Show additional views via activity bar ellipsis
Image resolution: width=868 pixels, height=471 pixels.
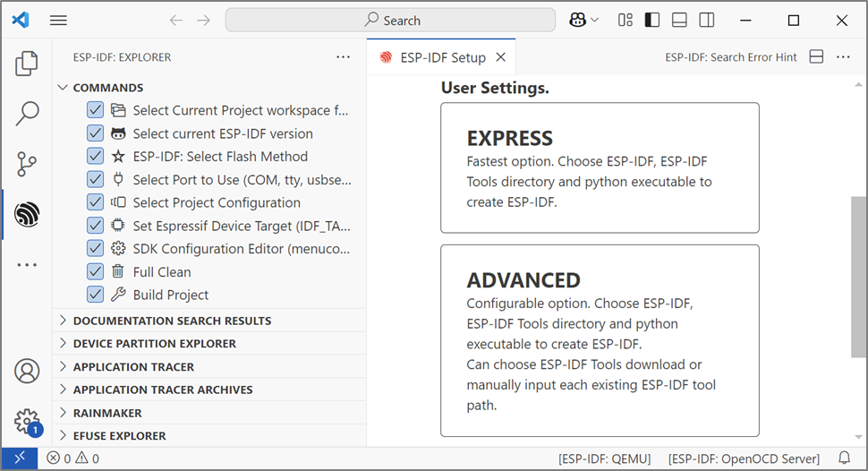[x=27, y=265]
